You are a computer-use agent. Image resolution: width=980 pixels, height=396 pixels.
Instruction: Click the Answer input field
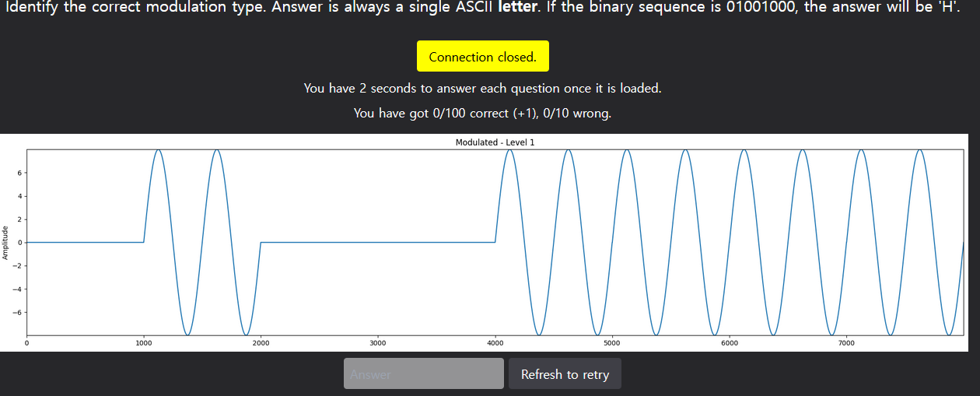423,374
